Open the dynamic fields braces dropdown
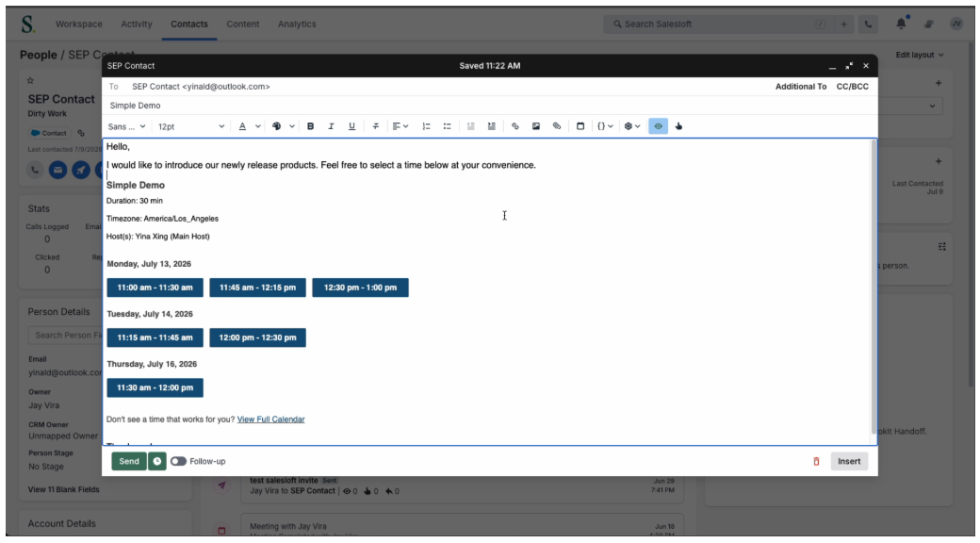 (604, 126)
